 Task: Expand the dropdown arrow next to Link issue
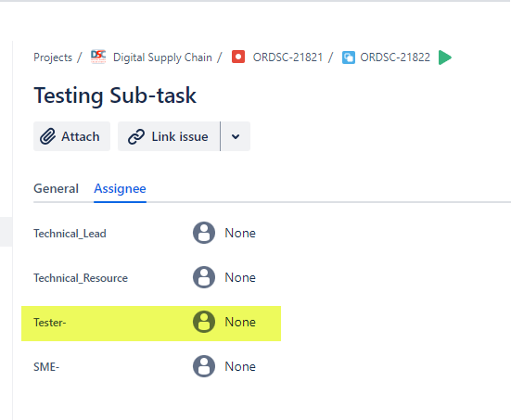tap(236, 136)
